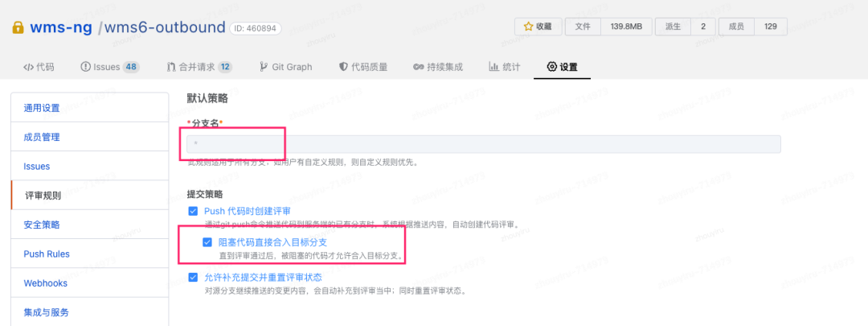The height and width of the screenshot is (326, 868).
Task: Open the 代码 tab
Action: click(39, 67)
